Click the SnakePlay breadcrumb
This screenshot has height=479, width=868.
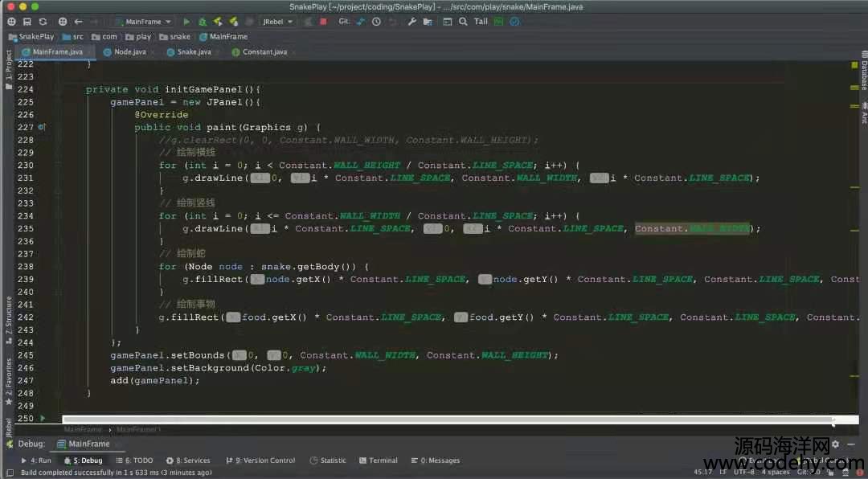[x=31, y=36]
